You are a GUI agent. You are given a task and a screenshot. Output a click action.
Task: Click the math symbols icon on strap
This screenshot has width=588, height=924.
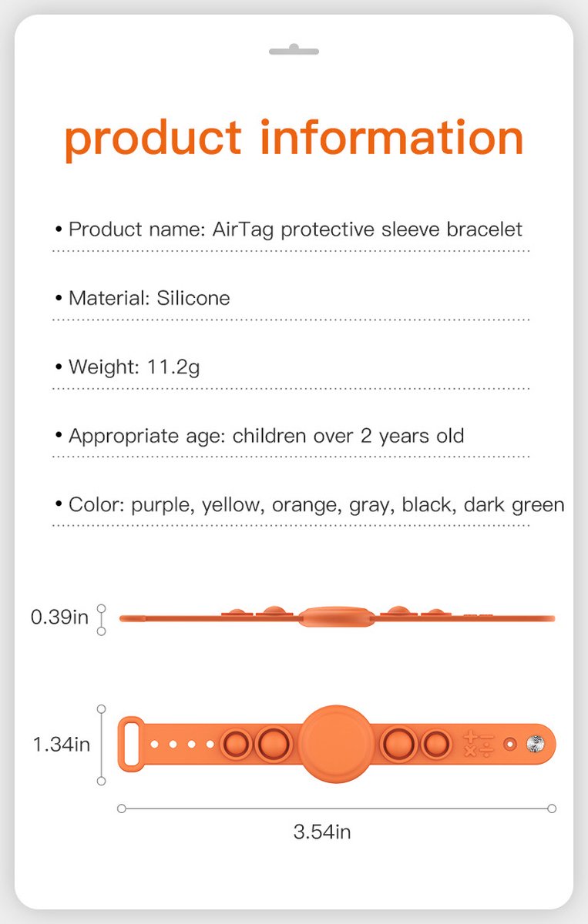[x=478, y=744]
